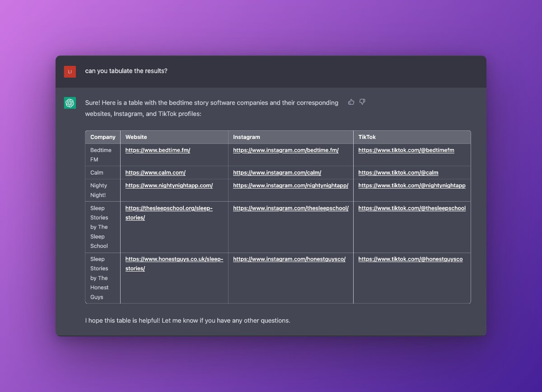Open the @honestguysco TikTok link

coord(410,259)
